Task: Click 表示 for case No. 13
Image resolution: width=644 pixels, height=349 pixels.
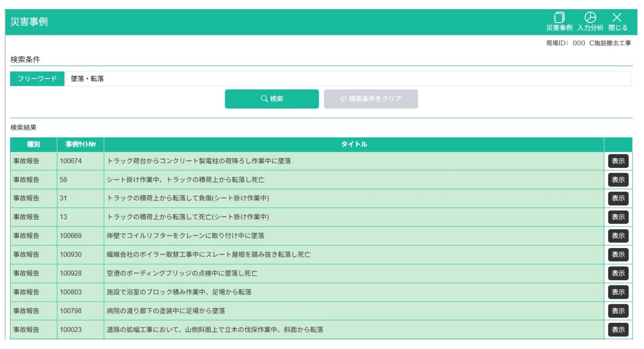Action: [618, 217]
